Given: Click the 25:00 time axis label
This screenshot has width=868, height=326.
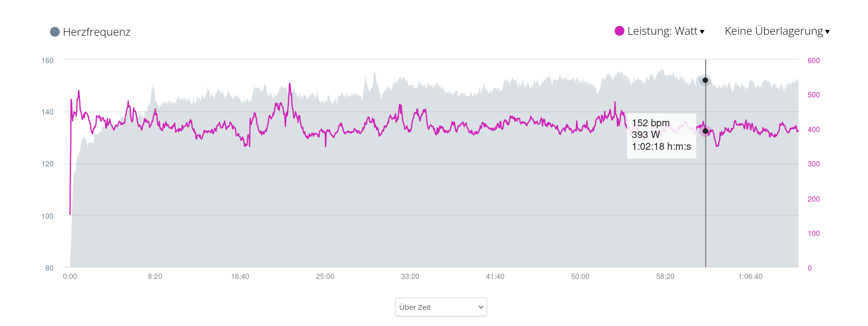Looking at the screenshot, I should (x=325, y=277).
